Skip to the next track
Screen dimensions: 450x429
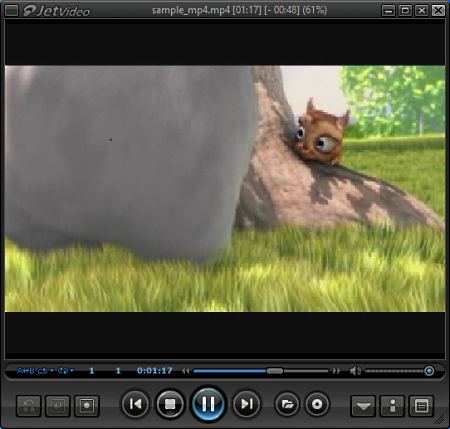click(246, 404)
